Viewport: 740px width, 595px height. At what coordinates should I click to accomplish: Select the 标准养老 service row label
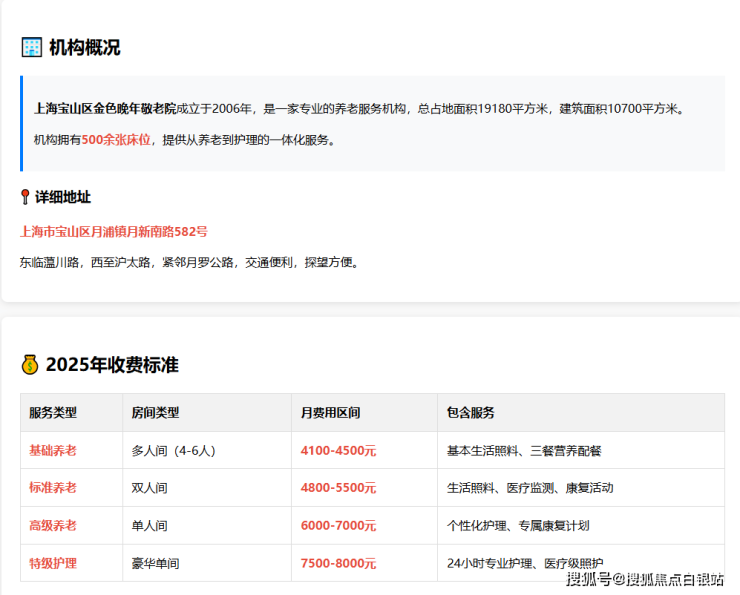pos(53,488)
